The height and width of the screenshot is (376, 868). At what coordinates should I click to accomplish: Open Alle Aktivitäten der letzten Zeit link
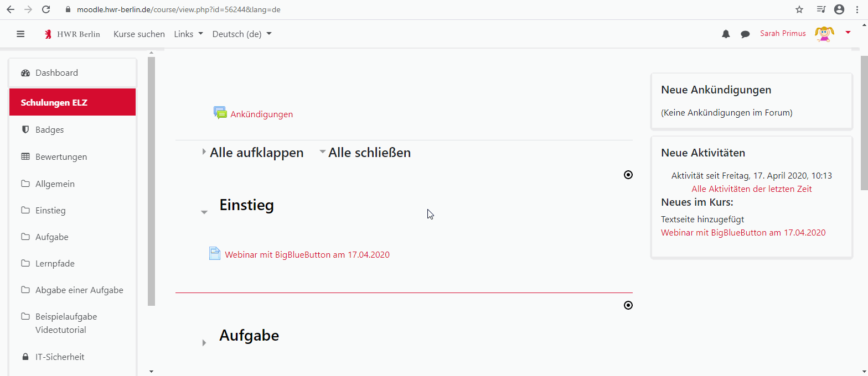tap(751, 189)
